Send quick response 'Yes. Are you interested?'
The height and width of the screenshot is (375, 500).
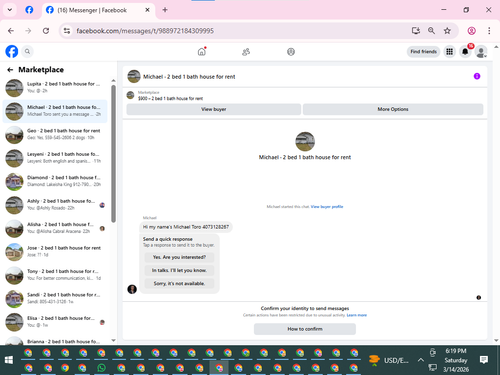point(179,257)
